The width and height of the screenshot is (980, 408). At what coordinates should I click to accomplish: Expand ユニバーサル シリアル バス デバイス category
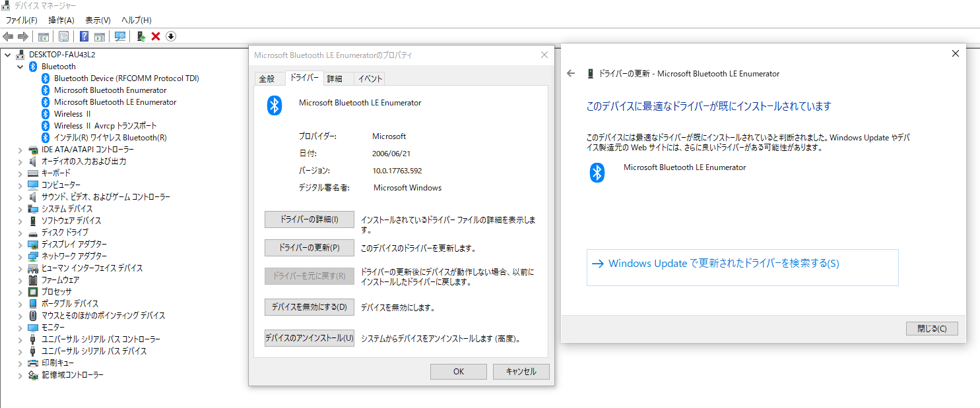pos(20,351)
